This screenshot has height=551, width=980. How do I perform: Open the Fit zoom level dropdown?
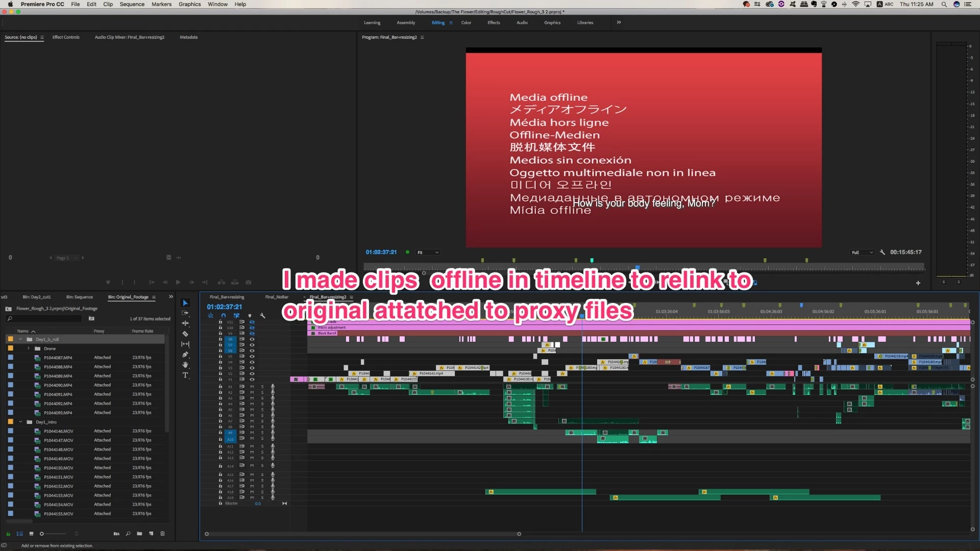428,253
